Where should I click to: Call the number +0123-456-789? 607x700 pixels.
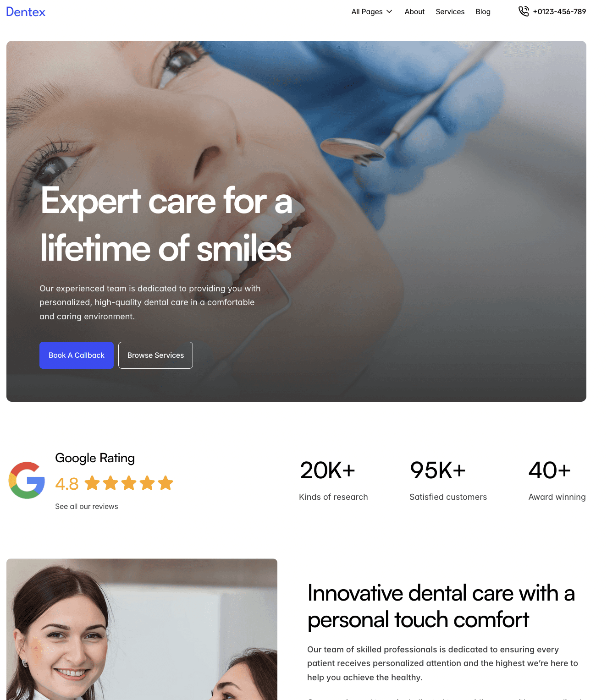coord(559,11)
